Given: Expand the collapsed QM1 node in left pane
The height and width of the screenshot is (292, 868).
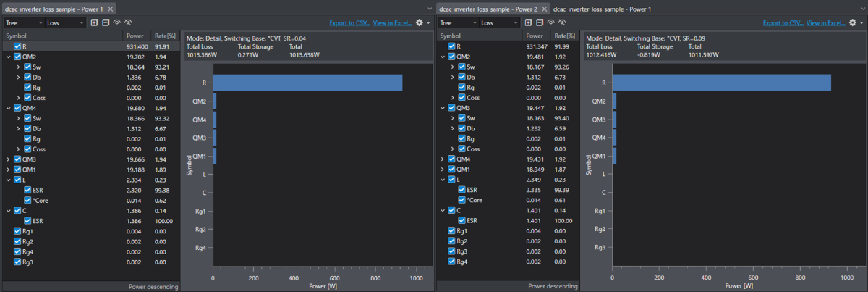Looking at the screenshot, I should (8, 170).
